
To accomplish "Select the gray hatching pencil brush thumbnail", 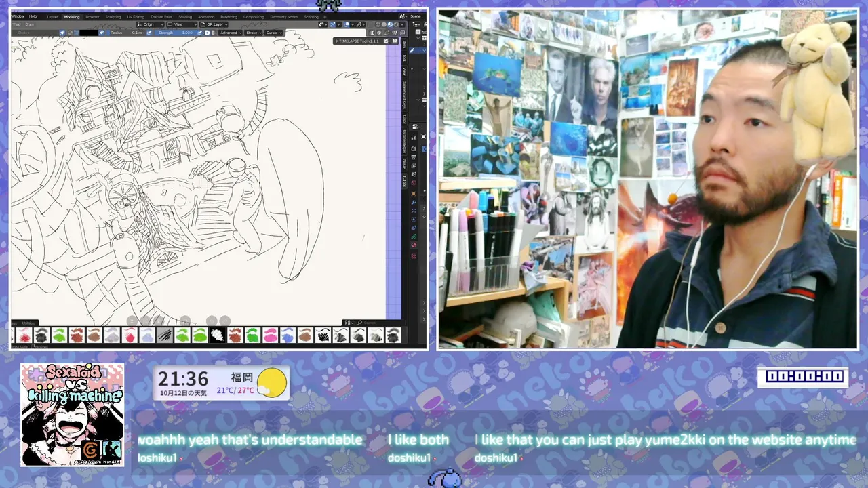I will click(165, 335).
